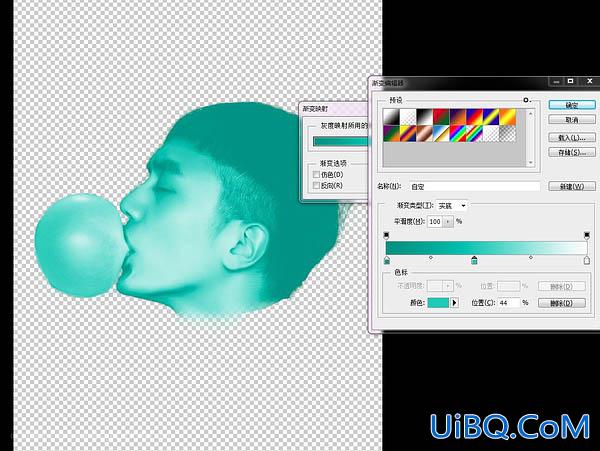Choose the transparent rainbow gradient preset
This screenshot has width=600, height=451.
tap(474, 134)
